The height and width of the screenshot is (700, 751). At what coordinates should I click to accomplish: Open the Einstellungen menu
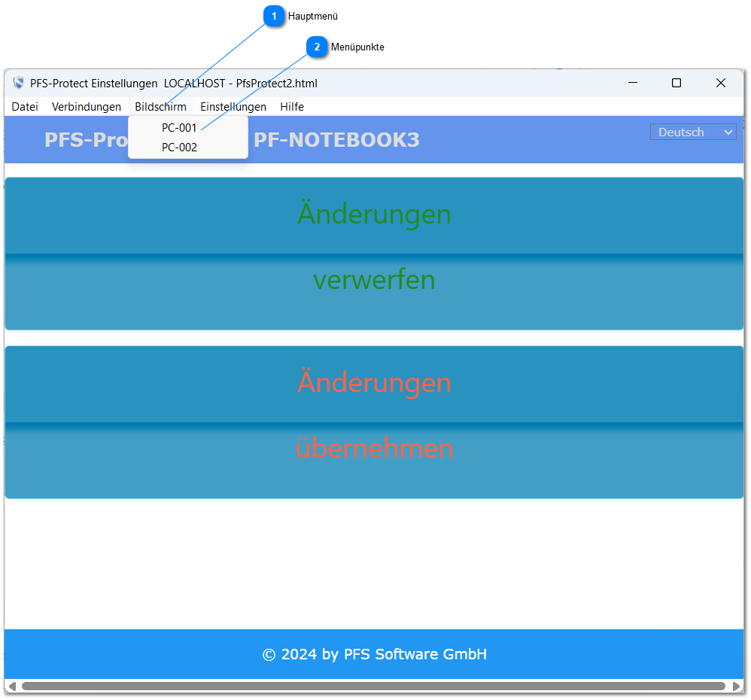233,107
